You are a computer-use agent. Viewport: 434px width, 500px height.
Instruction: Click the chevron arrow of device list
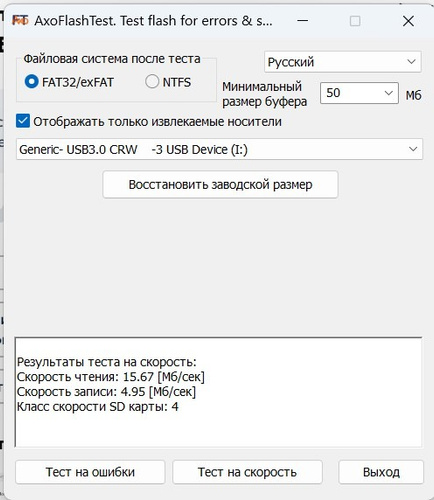(x=413, y=149)
